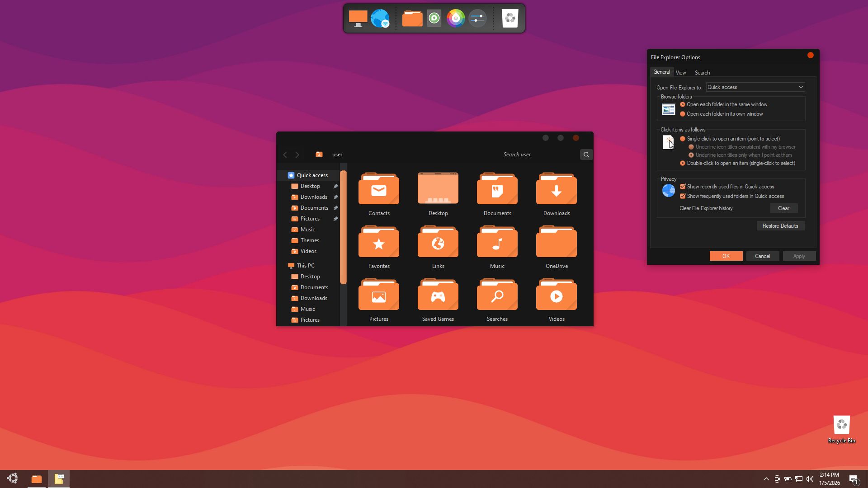
Task: Open the Contacts folder icon
Action: 378,190
